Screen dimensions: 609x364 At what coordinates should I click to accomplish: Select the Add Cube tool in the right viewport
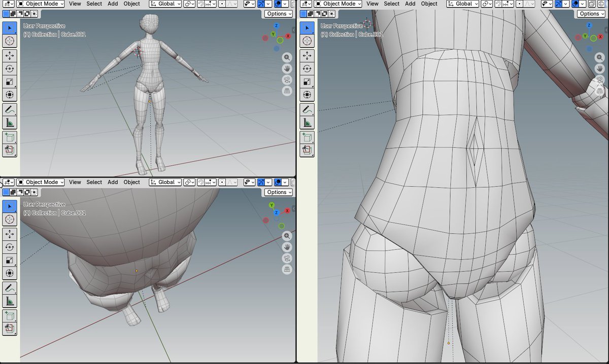click(307, 137)
